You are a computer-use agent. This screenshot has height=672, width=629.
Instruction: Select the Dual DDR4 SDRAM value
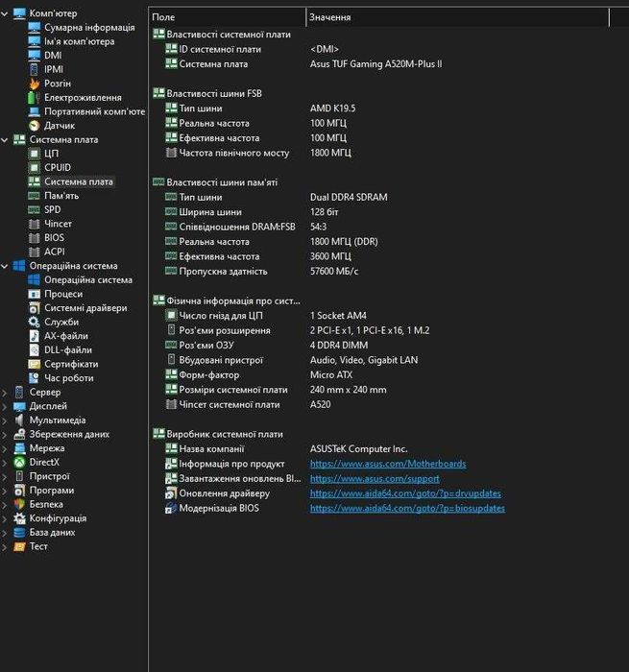click(x=349, y=197)
